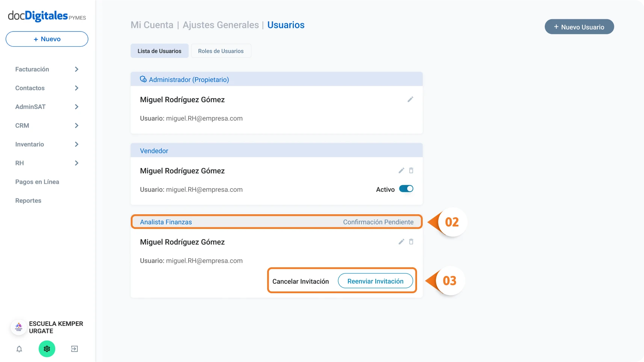The width and height of the screenshot is (644, 362).
Task: Toggle the Activo switch for Vendedor
Action: click(x=406, y=189)
